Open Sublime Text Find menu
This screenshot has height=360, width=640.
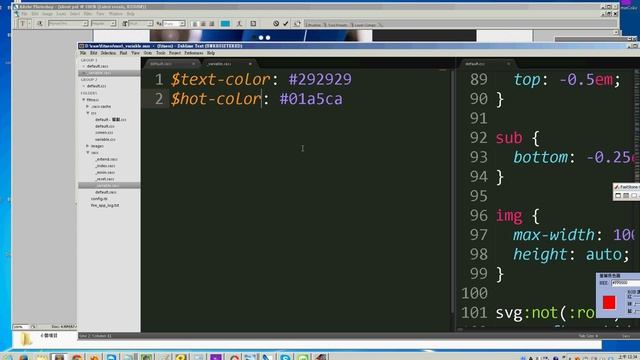click(123, 53)
